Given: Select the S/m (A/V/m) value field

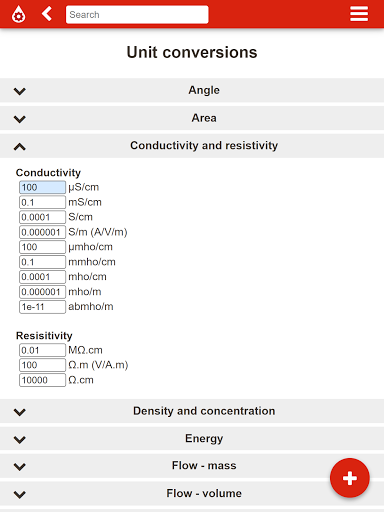Looking at the screenshot, I should pos(42,232).
